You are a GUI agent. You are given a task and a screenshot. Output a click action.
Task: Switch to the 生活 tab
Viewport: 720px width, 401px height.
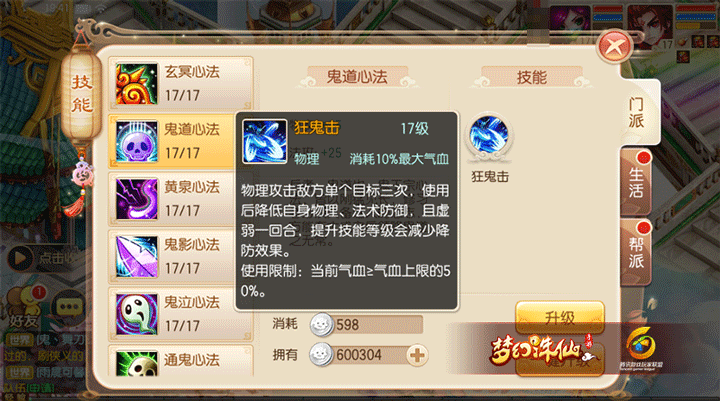coord(636,182)
